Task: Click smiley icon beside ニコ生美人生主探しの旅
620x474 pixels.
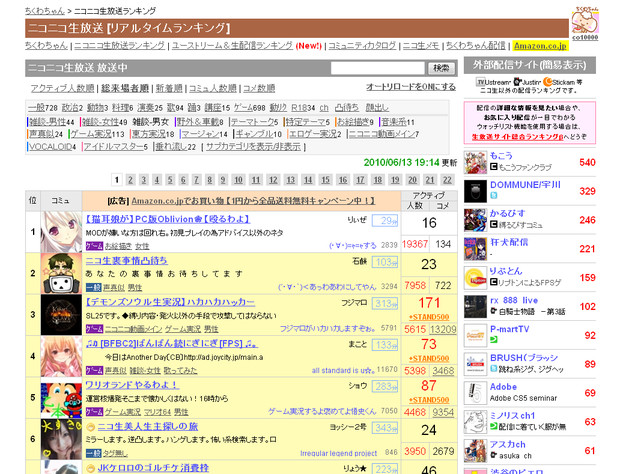Action: [x=91, y=427]
